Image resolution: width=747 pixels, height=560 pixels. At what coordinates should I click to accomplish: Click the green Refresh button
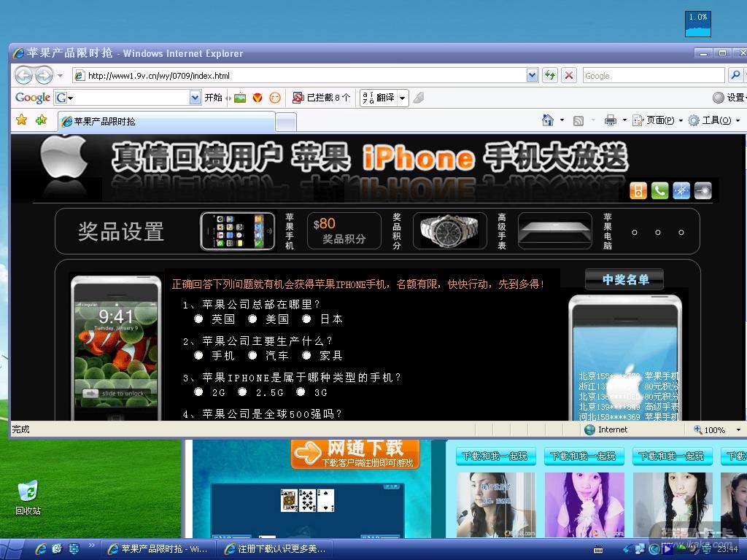tap(550, 75)
